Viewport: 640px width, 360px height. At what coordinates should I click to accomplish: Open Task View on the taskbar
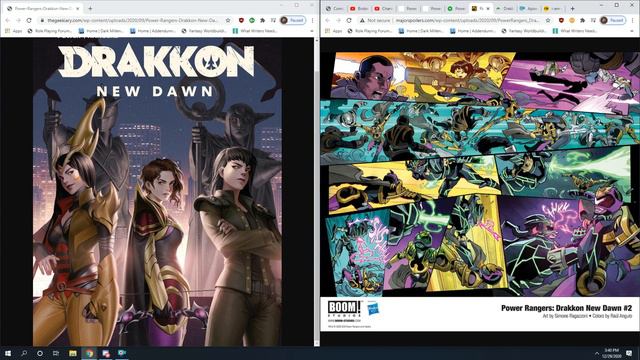[56, 353]
